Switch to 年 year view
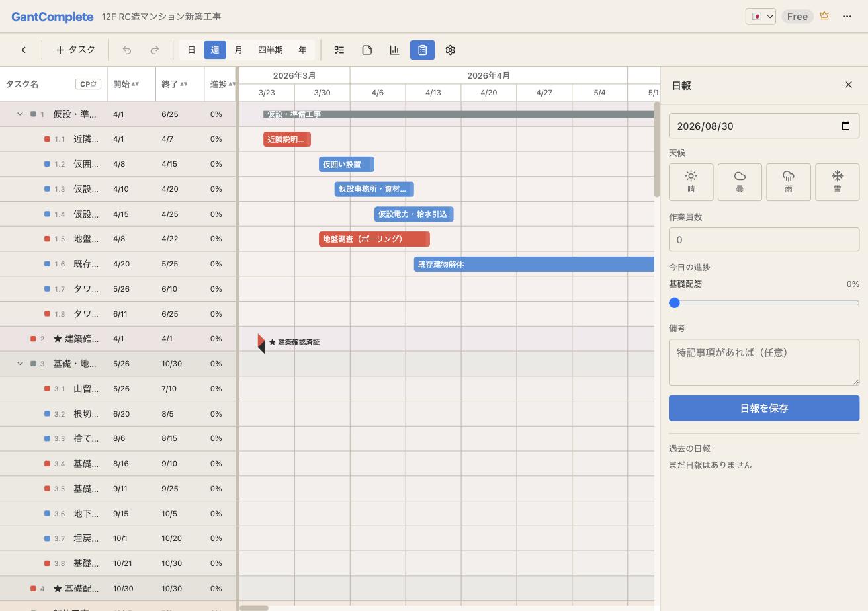Viewport: 868px width, 611px height. (x=302, y=50)
